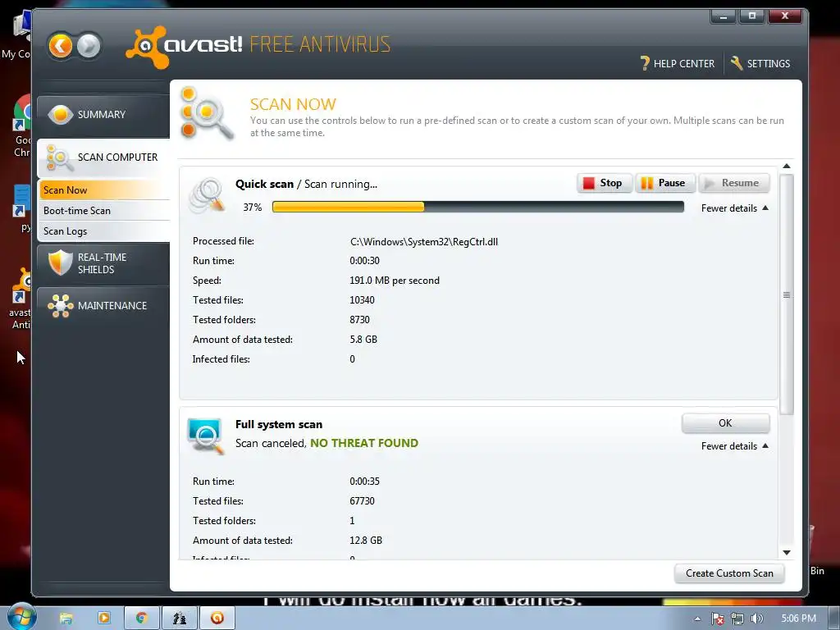
Task: Open the Maintenance section
Action: point(103,306)
